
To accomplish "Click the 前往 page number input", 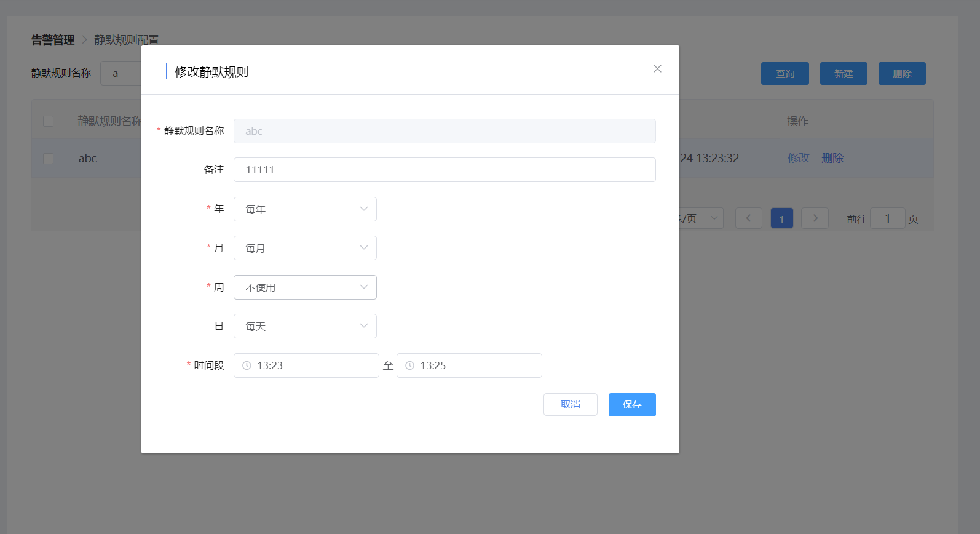I will (x=888, y=218).
